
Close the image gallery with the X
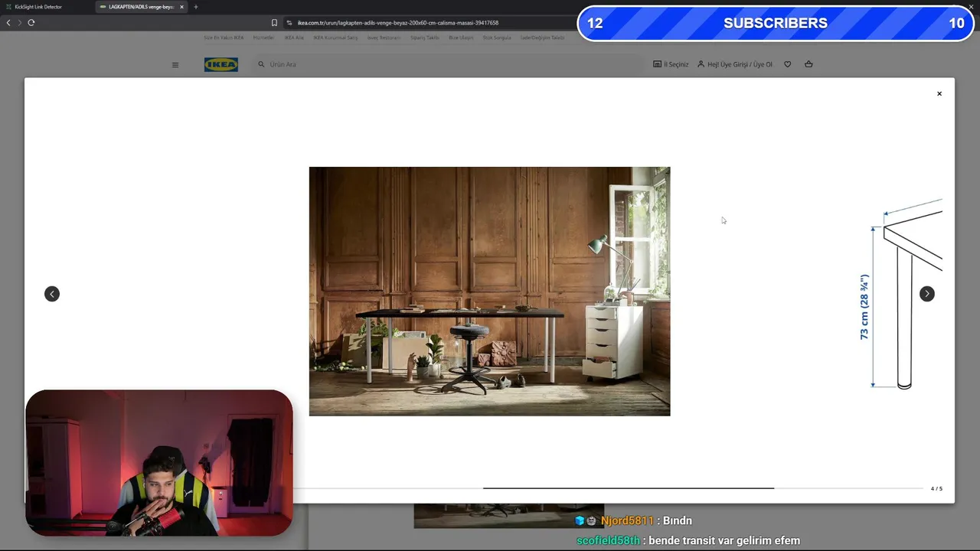tap(939, 93)
